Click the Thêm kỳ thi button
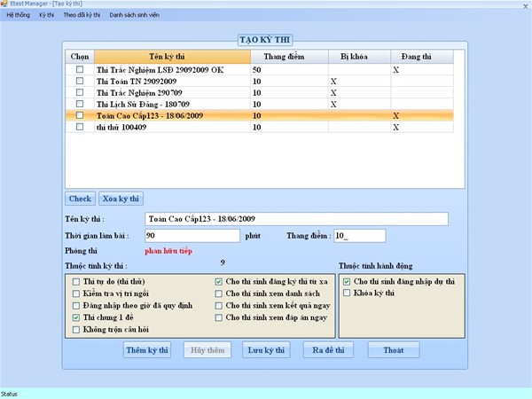The width and height of the screenshot is (532, 399). pos(147,350)
